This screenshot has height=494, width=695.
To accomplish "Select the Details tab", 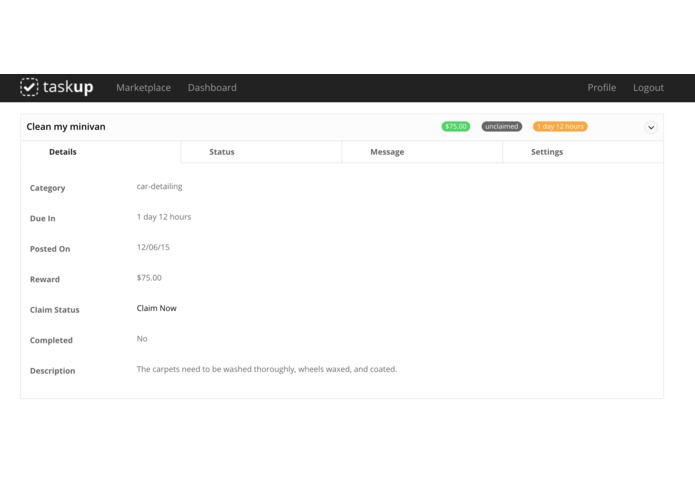I will [101, 152].
